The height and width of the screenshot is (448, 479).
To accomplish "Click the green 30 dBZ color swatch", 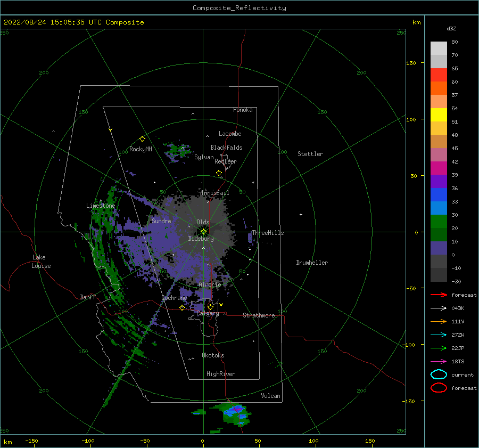I will click(439, 221).
